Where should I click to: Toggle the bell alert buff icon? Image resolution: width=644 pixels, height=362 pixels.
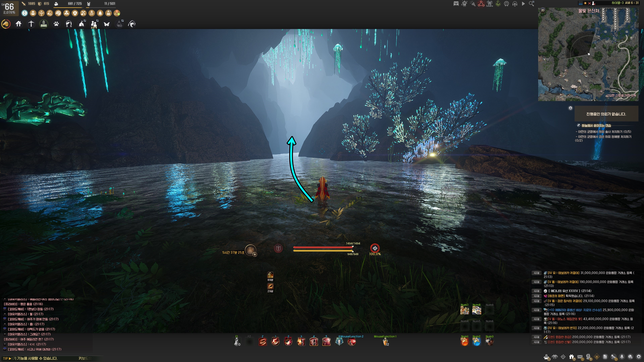coord(100,13)
